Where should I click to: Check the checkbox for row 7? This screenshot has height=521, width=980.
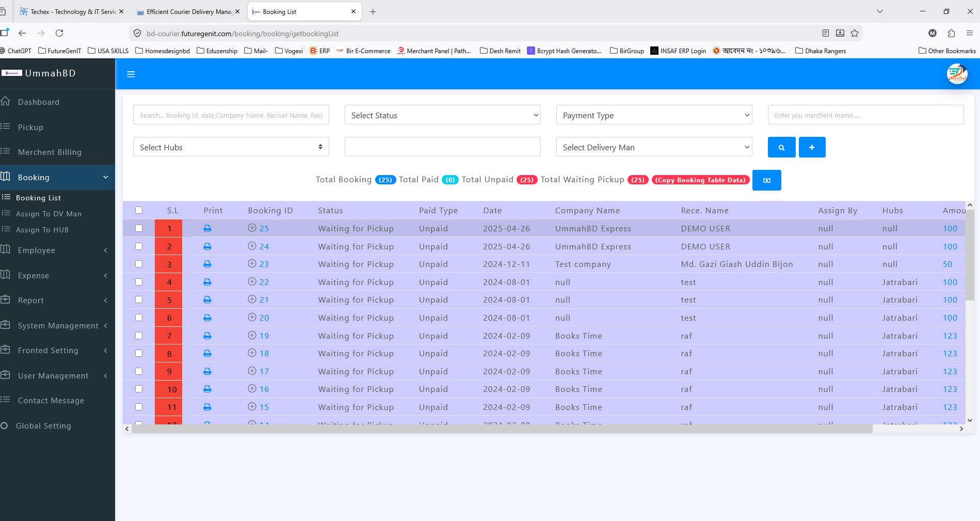coord(139,336)
